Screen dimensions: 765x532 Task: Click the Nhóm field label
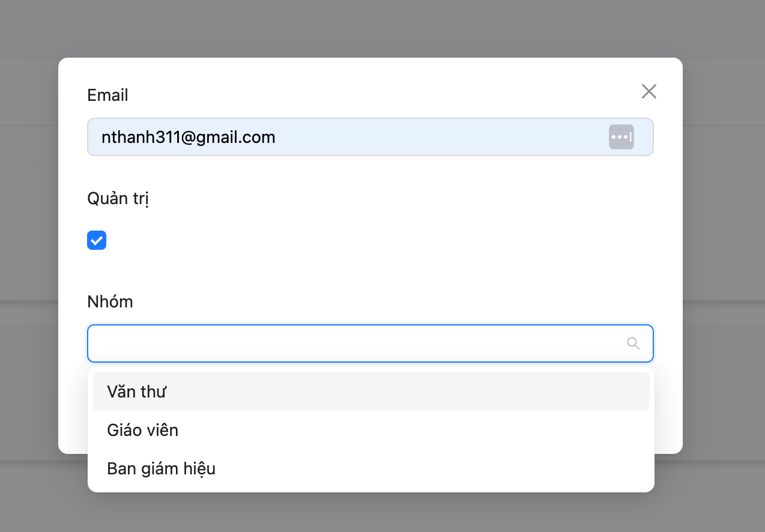[x=110, y=301]
